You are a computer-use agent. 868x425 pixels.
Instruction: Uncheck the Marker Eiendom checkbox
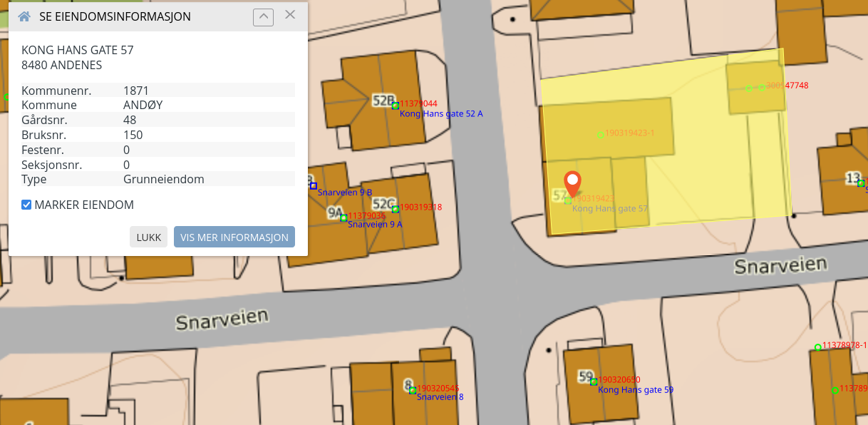[26, 205]
